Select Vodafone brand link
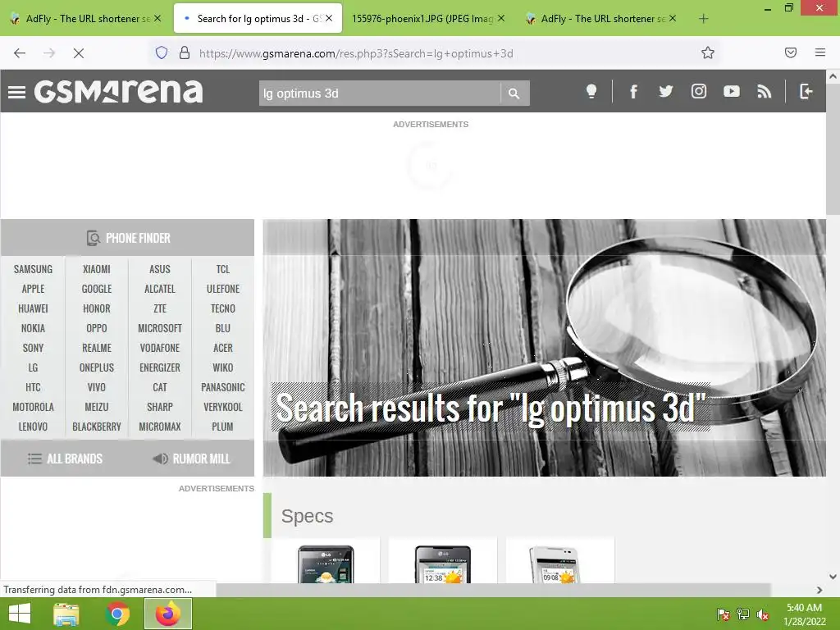 click(x=160, y=348)
